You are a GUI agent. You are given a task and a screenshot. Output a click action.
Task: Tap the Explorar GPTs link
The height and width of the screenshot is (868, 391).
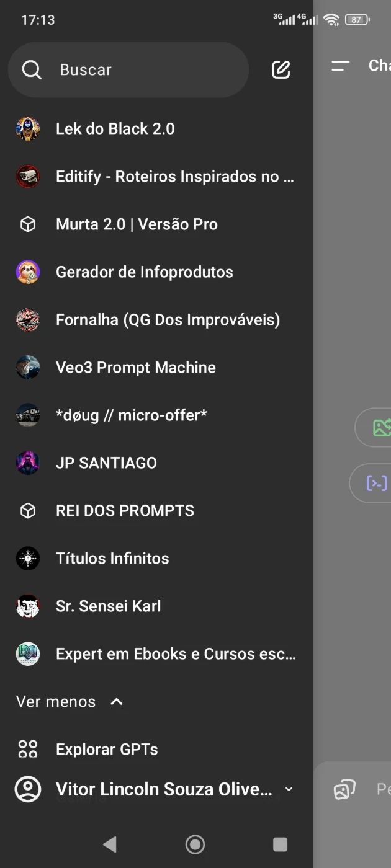pyautogui.click(x=107, y=750)
